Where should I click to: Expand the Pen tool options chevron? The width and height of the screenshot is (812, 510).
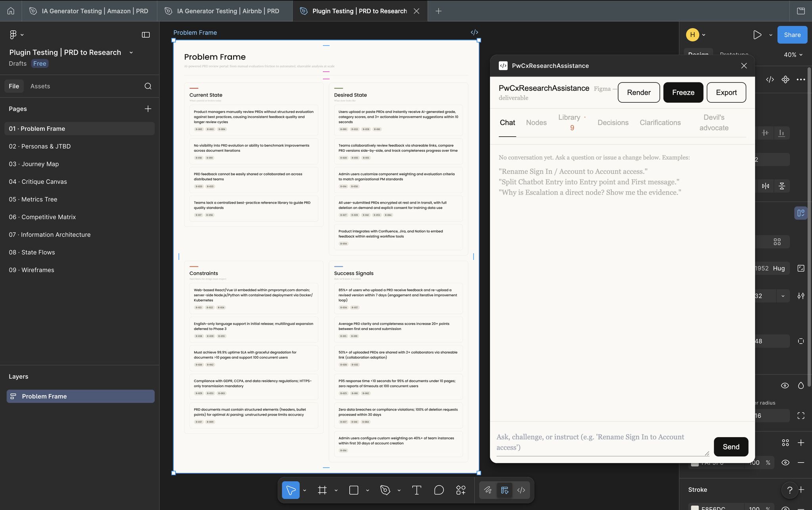click(x=399, y=491)
